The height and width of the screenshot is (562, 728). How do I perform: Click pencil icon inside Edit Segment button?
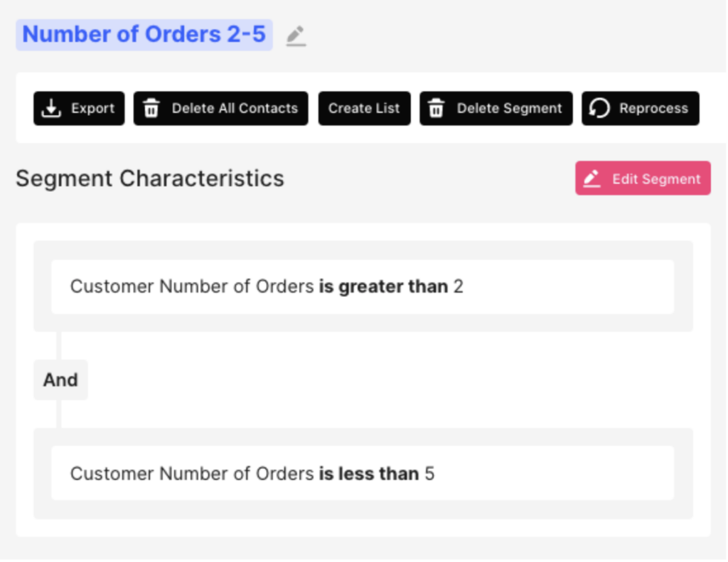pos(592,178)
